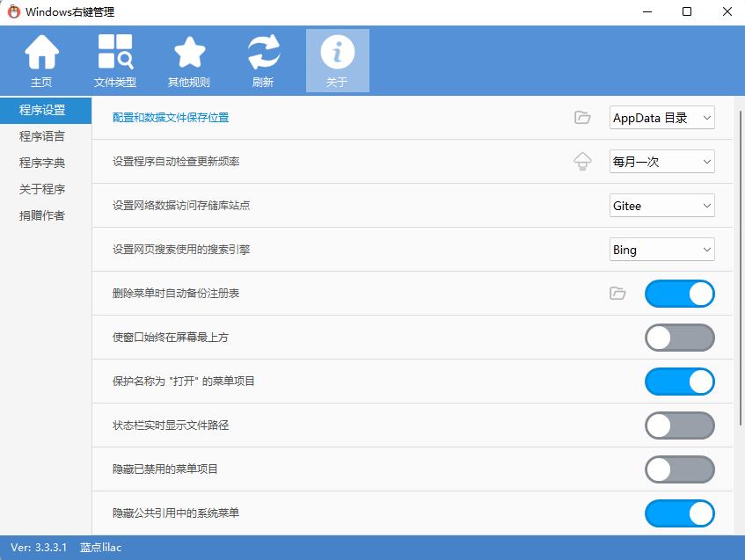Close the Windows右键管理 window
The height and width of the screenshot is (560, 745).
pos(727,12)
